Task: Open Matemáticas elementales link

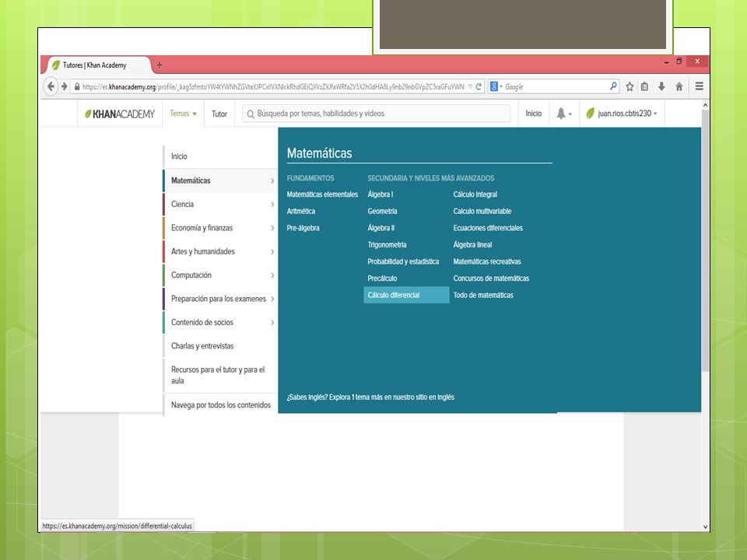Action: point(322,194)
